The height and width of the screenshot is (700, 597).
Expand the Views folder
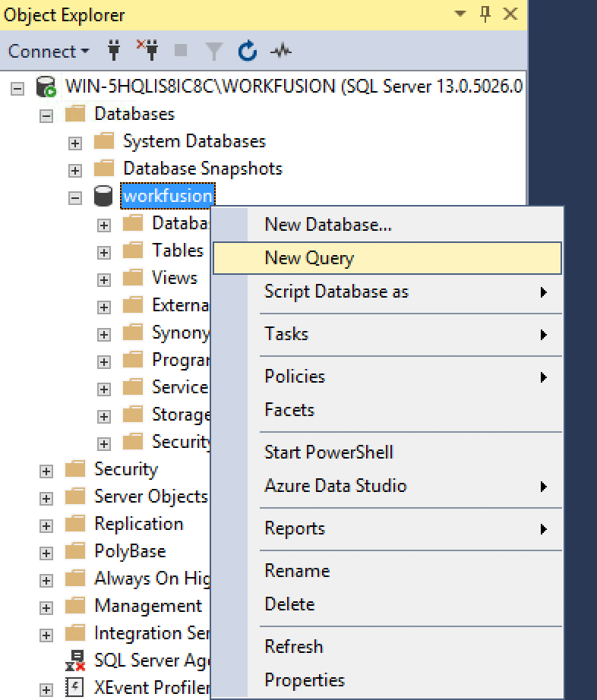(x=104, y=279)
